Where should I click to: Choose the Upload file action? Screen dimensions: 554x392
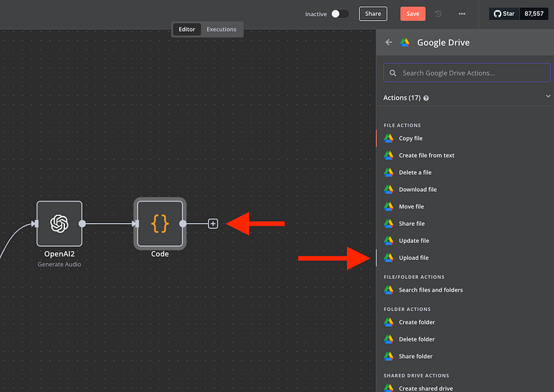pyautogui.click(x=413, y=258)
